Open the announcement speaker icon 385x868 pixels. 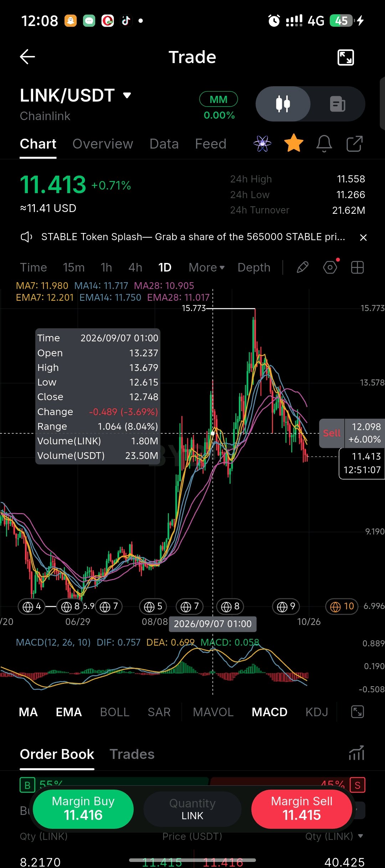pos(26,237)
